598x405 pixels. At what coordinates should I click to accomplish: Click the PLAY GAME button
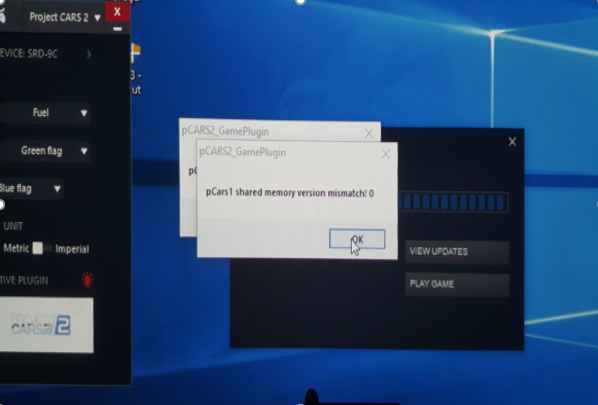tap(457, 284)
